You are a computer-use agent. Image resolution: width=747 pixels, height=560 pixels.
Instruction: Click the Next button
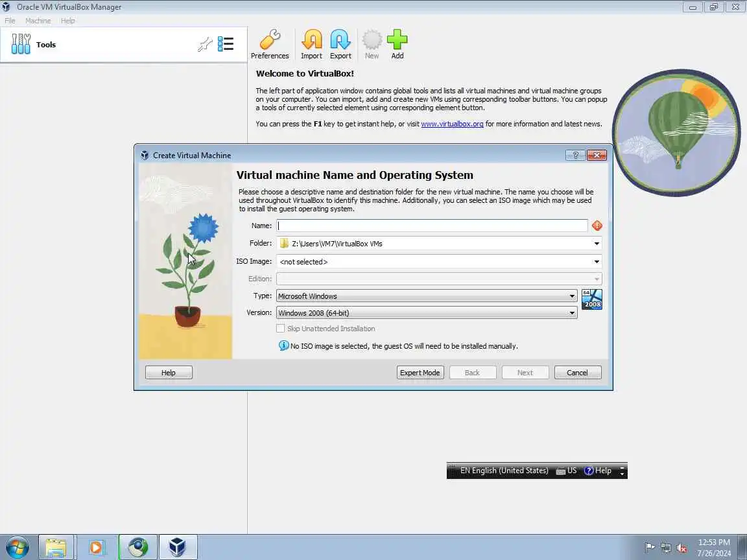525,373
